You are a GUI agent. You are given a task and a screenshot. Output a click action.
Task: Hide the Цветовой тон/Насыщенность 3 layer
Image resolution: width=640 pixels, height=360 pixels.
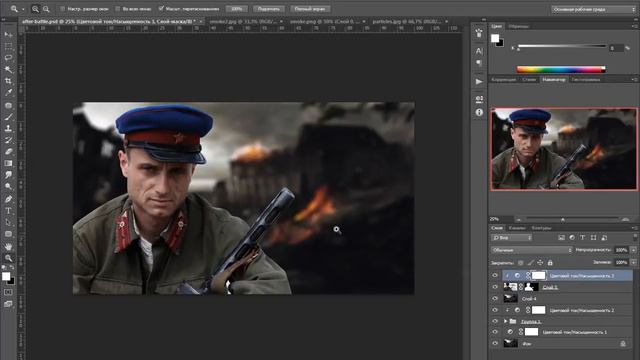[495, 276]
